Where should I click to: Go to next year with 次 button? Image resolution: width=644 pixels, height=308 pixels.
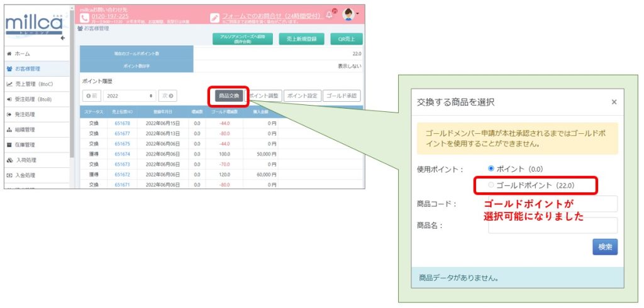pos(167,96)
